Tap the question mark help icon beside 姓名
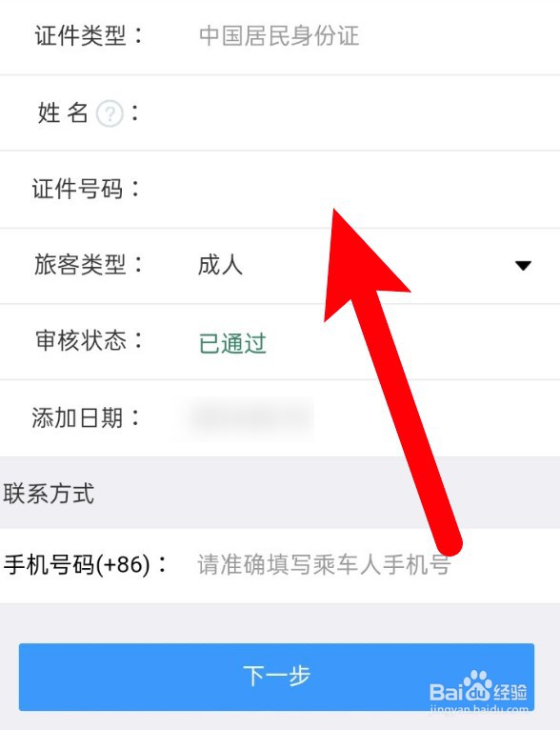This screenshot has width=560, height=730. tap(110, 113)
